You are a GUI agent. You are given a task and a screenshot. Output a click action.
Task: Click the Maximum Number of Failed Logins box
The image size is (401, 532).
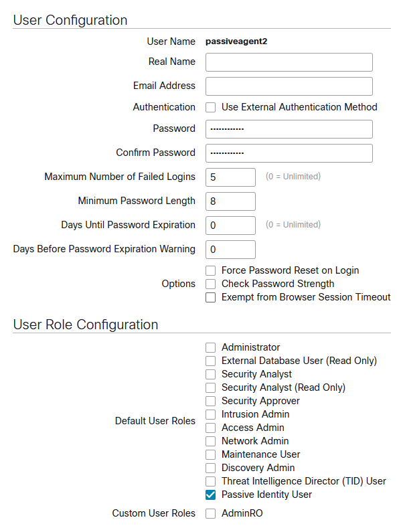(230, 177)
